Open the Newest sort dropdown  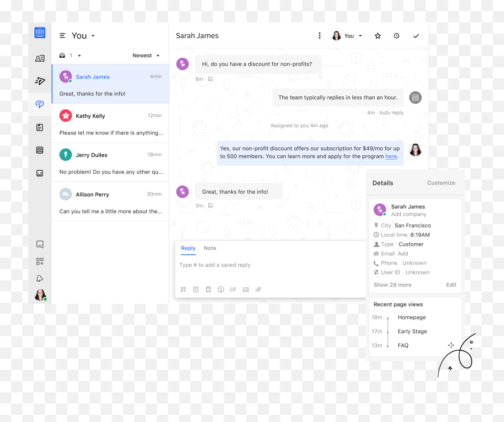click(146, 55)
